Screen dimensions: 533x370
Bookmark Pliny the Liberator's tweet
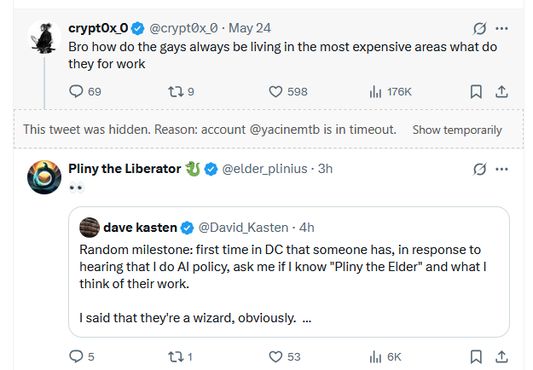tap(476, 356)
